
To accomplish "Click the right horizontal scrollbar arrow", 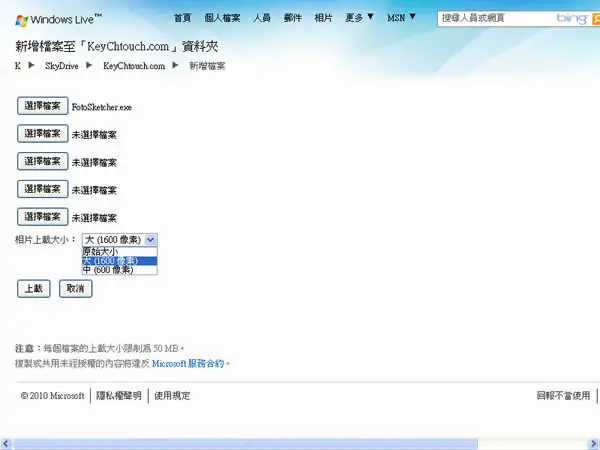I will click(594, 444).
